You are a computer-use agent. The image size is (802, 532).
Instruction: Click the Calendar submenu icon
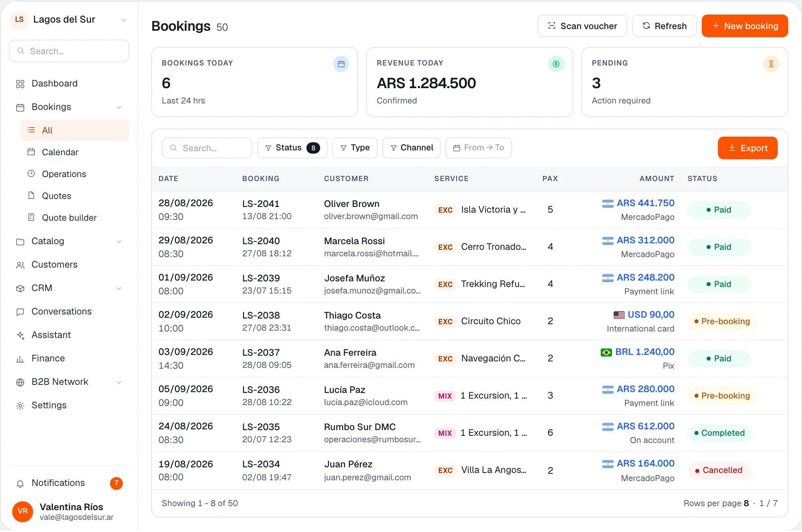[x=31, y=152]
